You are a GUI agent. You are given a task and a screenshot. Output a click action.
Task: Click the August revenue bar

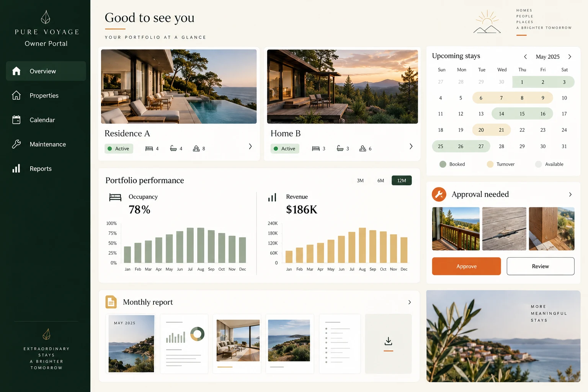coord(362,245)
